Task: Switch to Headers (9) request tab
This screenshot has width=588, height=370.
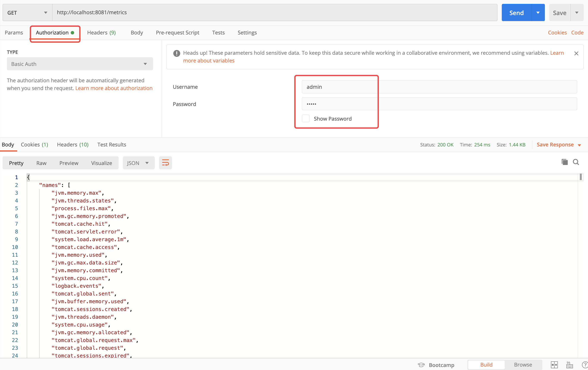Action: [x=101, y=33]
